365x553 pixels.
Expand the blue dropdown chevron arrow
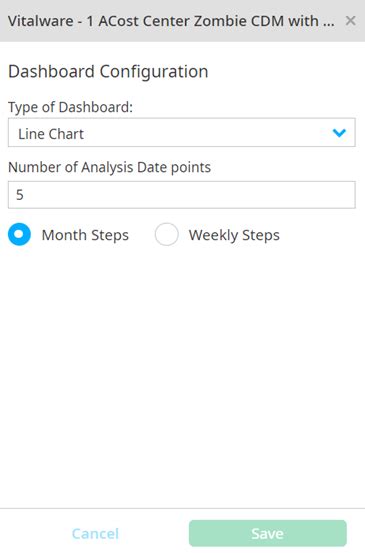click(x=339, y=133)
